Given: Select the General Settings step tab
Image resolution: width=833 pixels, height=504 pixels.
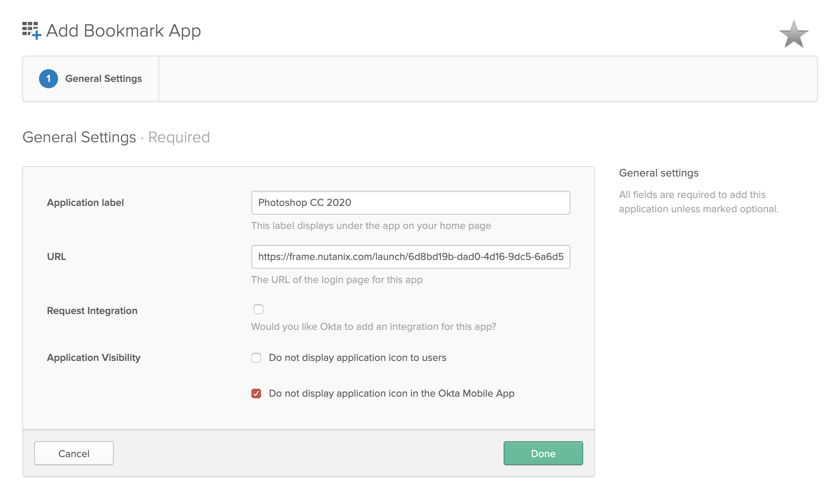Looking at the screenshot, I should coord(103,79).
